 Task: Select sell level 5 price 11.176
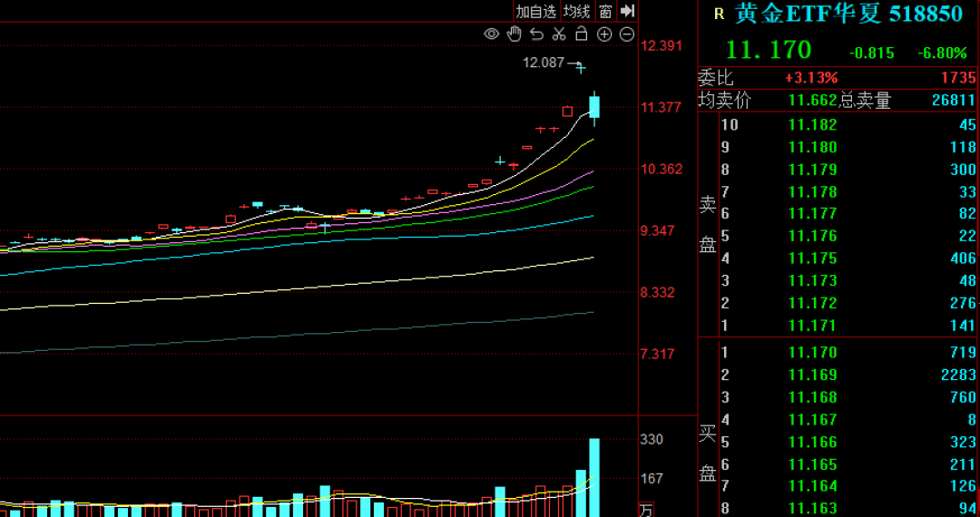812,236
